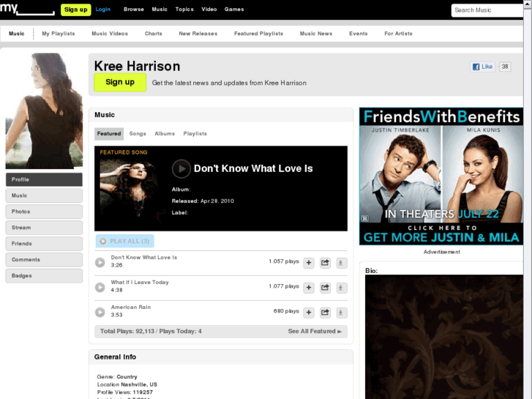The width and height of the screenshot is (532, 399).
Task: Add American Rain to playlist
Action: pyautogui.click(x=308, y=312)
